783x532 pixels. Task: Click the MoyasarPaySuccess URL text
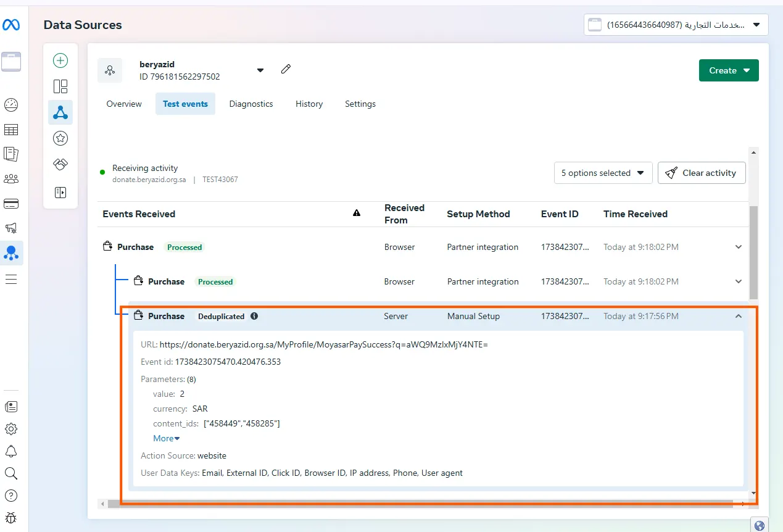pyautogui.click(x=324, y=344)
